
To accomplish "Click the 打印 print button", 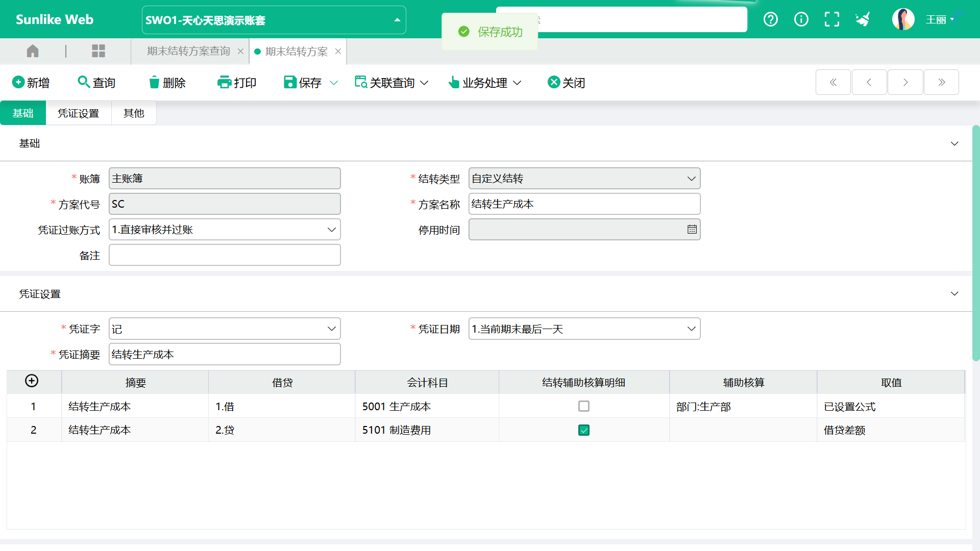I will pos(237,83).
